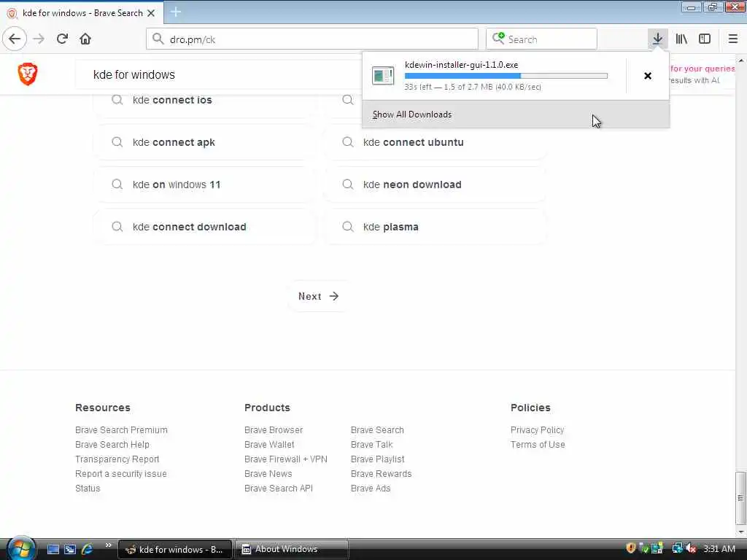Click the Brave search box 'kde for windows'
The height and width of the screenshot is (560, 747).
point(219,75)
